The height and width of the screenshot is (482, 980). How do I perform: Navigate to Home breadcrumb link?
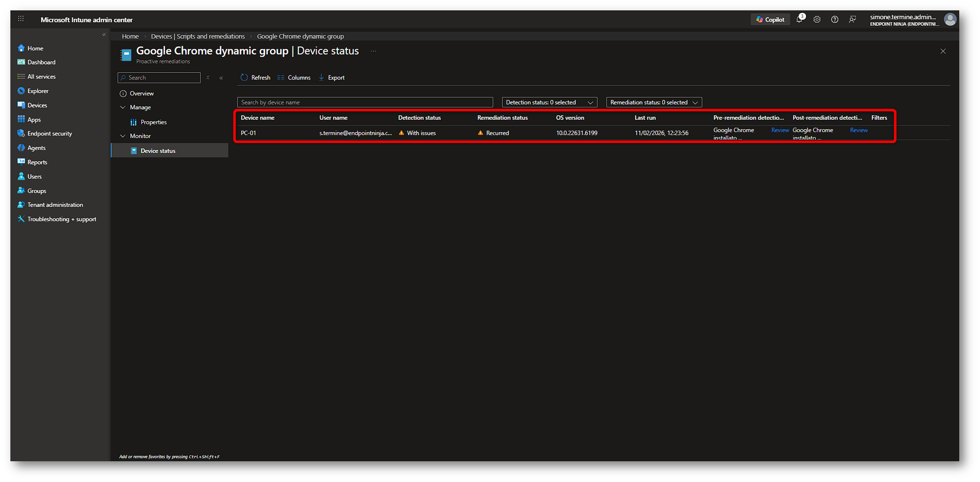tap(130, 37)
